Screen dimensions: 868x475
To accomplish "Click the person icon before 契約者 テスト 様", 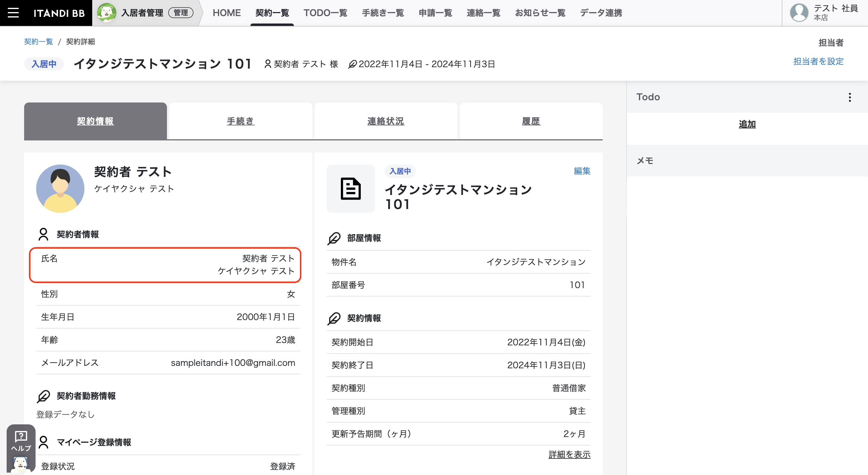I will 268,64.
